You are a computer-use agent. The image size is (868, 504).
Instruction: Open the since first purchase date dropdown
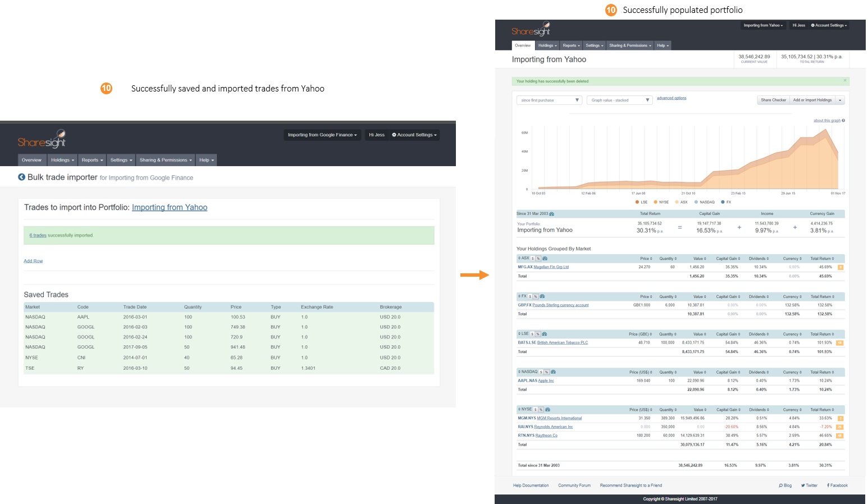coord(549,100)
